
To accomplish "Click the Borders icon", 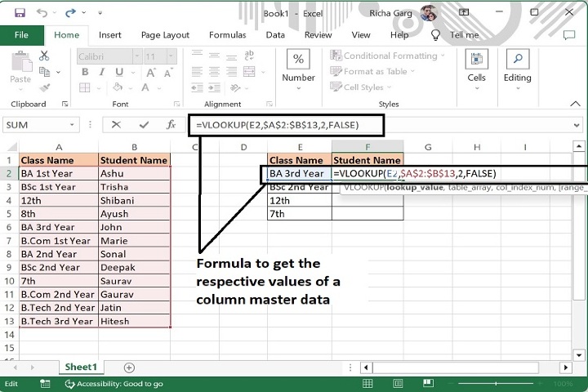I will [x=85, y=87].
